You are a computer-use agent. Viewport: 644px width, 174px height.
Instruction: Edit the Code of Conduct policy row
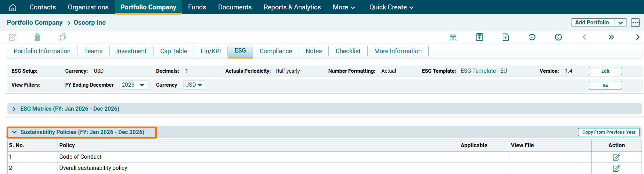coord(616,157)
